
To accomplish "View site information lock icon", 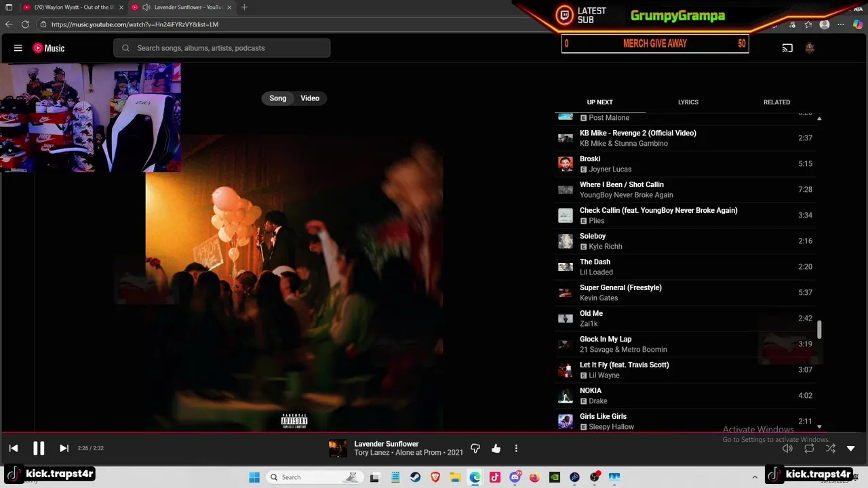I will coord(43,24).
